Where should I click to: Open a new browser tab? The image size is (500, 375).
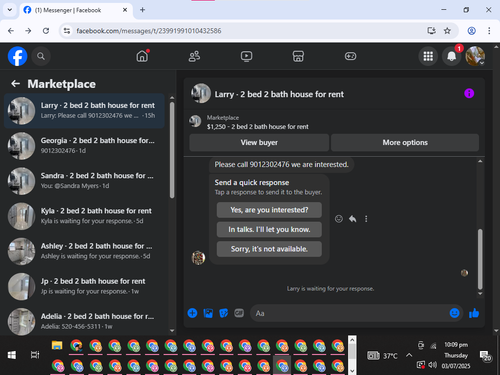pyautogui.click(x=142, y=10)
